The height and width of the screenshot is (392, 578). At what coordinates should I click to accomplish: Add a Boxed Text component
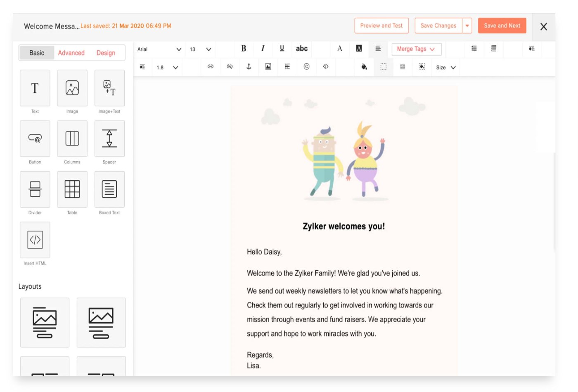coord(109,189)
